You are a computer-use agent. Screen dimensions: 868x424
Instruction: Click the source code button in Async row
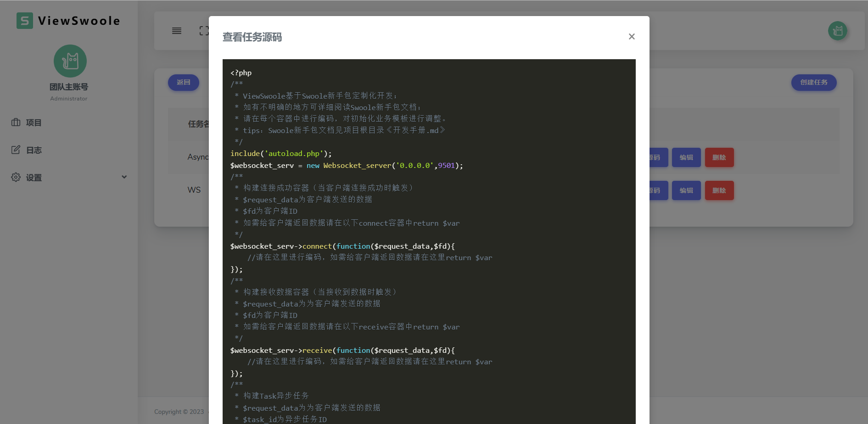[658, 157]
